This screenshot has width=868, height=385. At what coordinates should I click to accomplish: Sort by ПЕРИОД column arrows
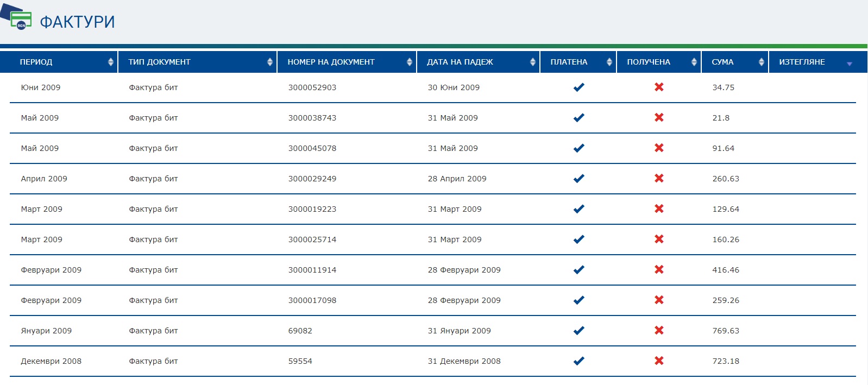coord(111,62)
